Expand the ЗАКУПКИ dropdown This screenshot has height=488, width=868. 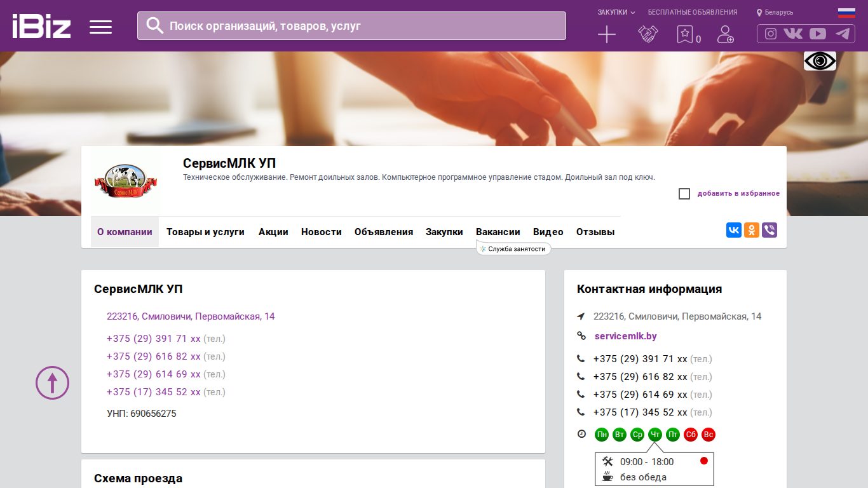616,12
